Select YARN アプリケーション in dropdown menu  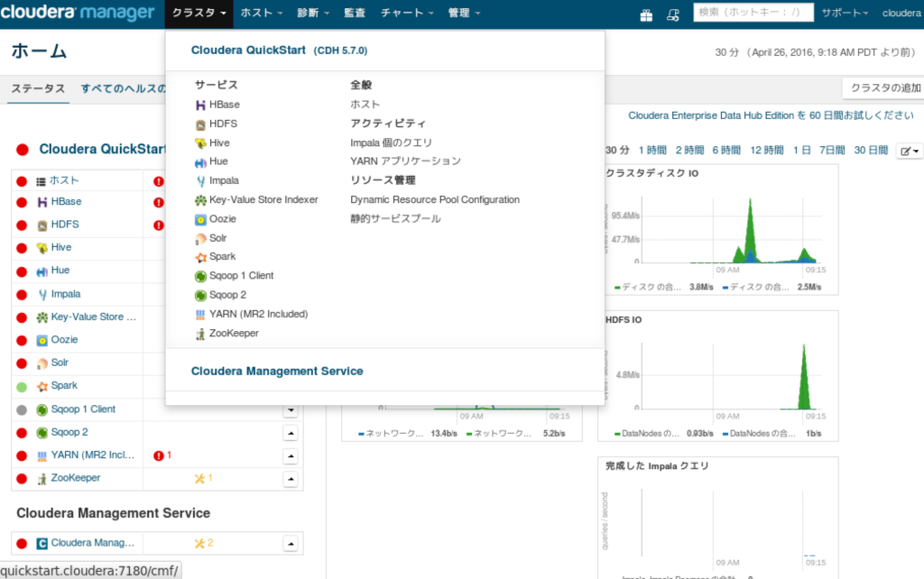point(405,161)
